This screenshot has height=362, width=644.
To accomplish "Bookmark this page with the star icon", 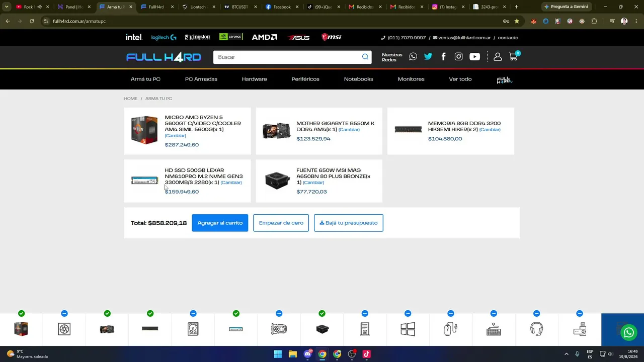I will [x=517, y=21].
